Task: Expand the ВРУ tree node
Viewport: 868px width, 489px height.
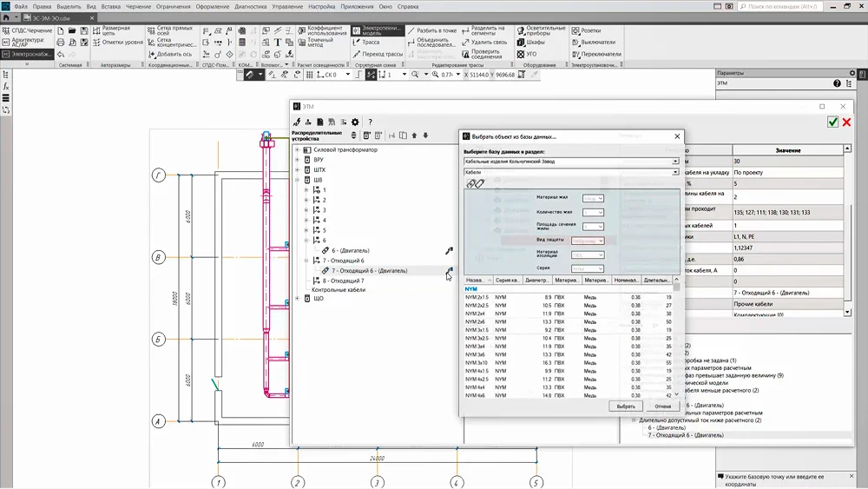Action: point(297,161)
